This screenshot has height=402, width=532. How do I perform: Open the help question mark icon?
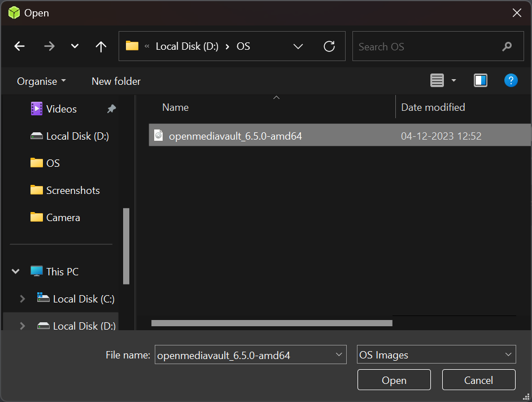pos(511,81)
